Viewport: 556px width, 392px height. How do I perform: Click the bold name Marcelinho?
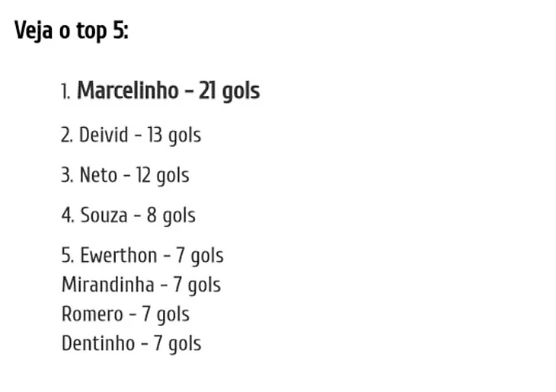coord(128,91)
